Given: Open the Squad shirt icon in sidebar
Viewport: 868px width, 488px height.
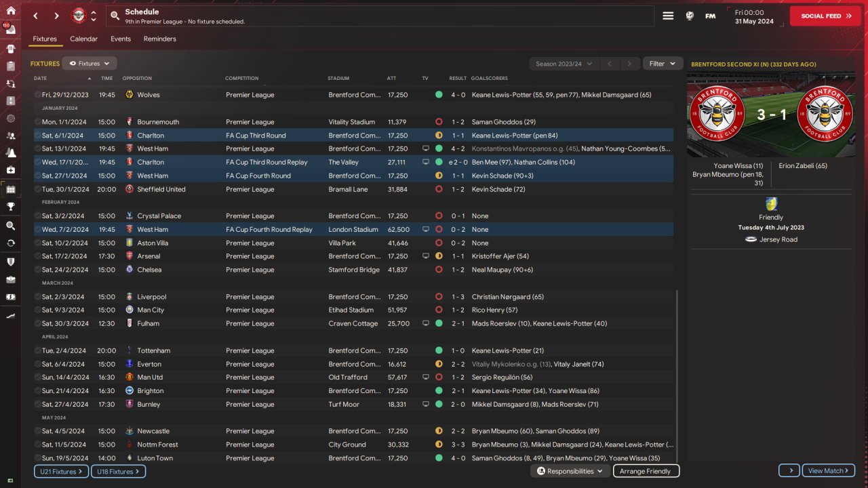Looking at the screenshot, I should tap(10, 49).
